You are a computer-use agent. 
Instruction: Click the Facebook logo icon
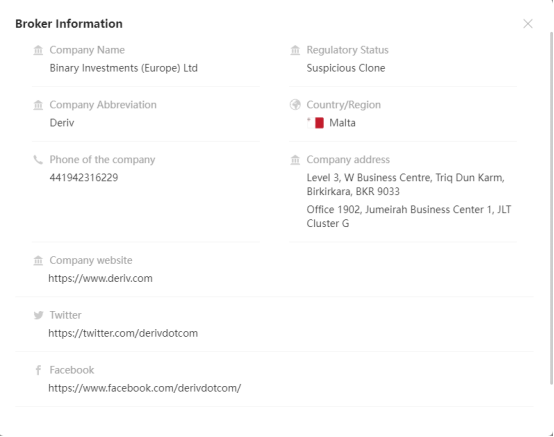point(38,370)
